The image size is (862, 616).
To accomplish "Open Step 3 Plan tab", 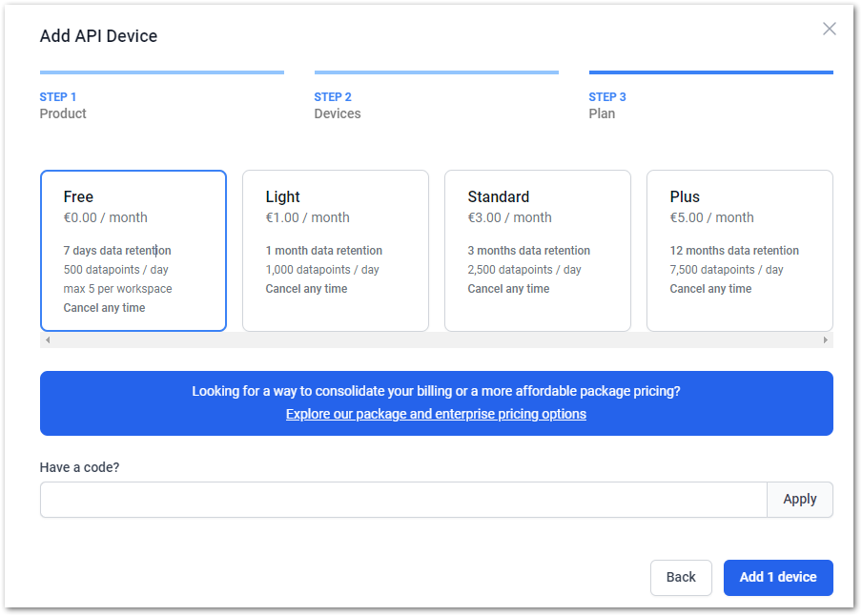I will coord(606,105).
